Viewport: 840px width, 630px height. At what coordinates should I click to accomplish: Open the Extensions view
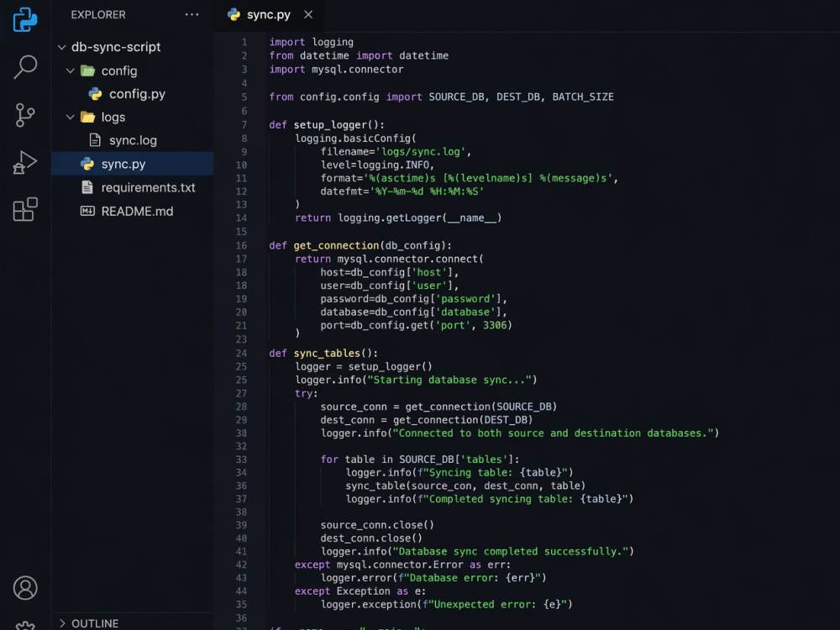click(24, 209)
